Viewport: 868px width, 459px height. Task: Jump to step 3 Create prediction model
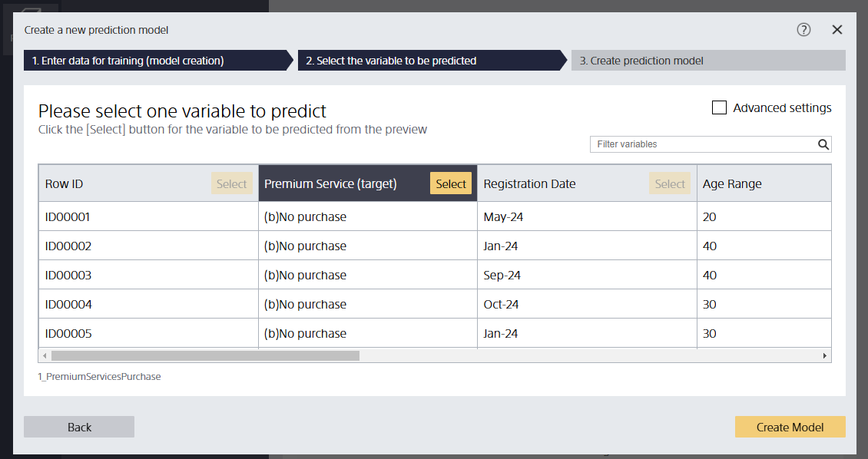[x=707, y=61]
